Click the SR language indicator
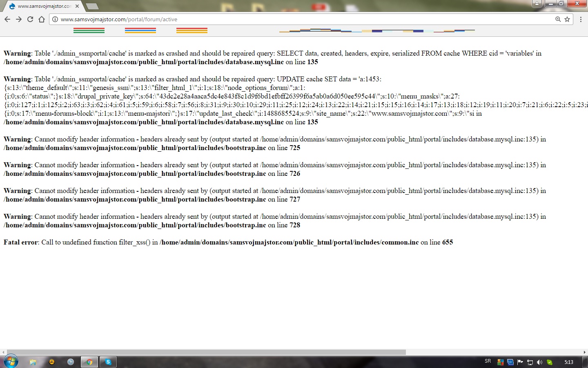The image size is (588, 368). 488,361
